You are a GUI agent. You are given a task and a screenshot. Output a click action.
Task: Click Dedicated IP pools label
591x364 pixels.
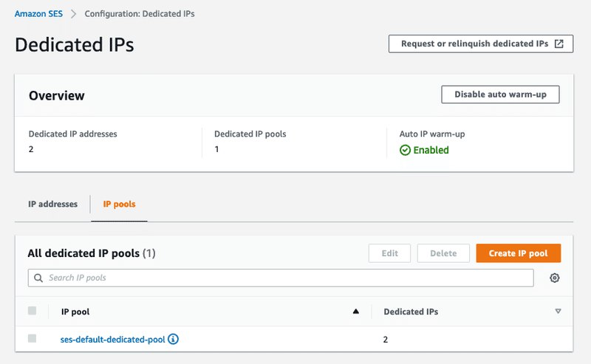[x=250, y=134]
